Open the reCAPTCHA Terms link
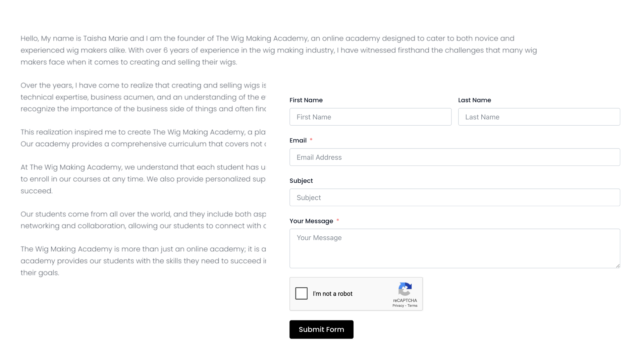The image size is (644, 362). 413,306
